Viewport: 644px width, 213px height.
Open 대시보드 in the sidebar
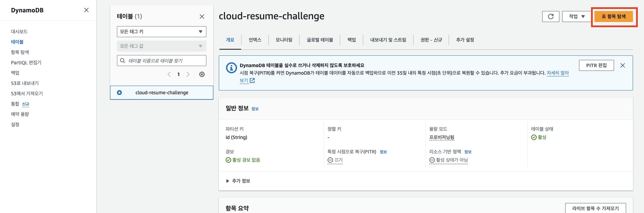click(19, 32)
